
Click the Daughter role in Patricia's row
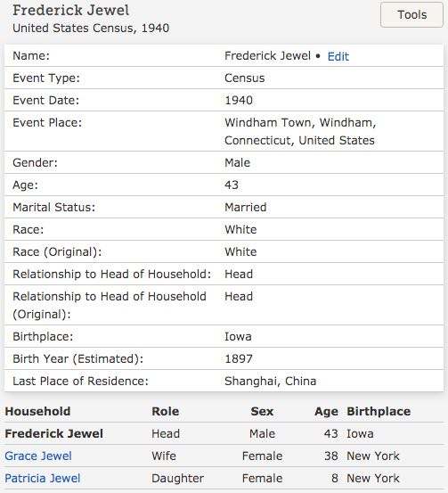(177, 478)
